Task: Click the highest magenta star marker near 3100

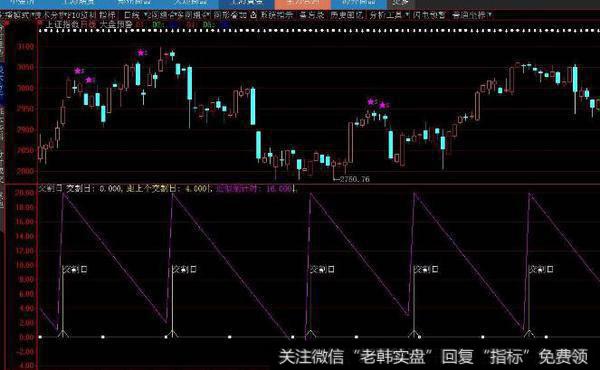Action: click(141, 53)
